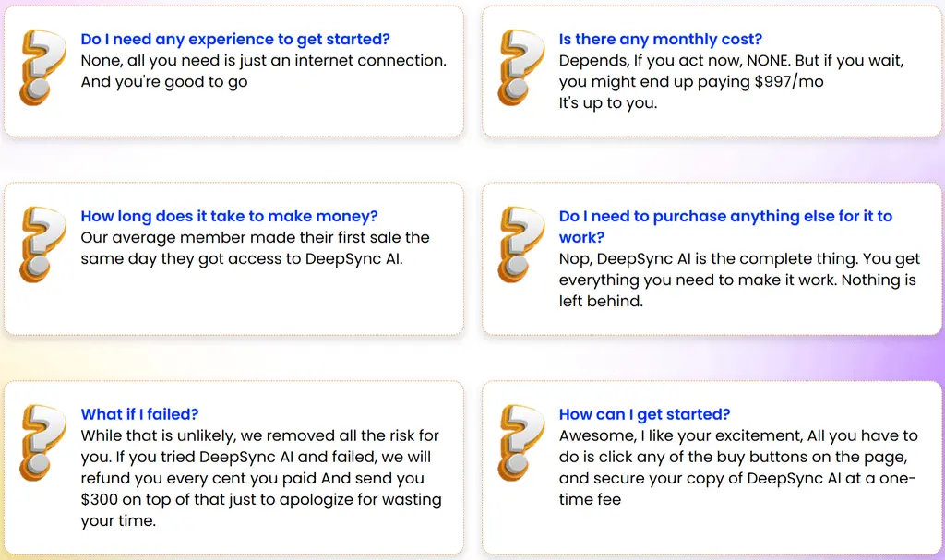Select the answer about clicking buy buttons

[738, 467]
